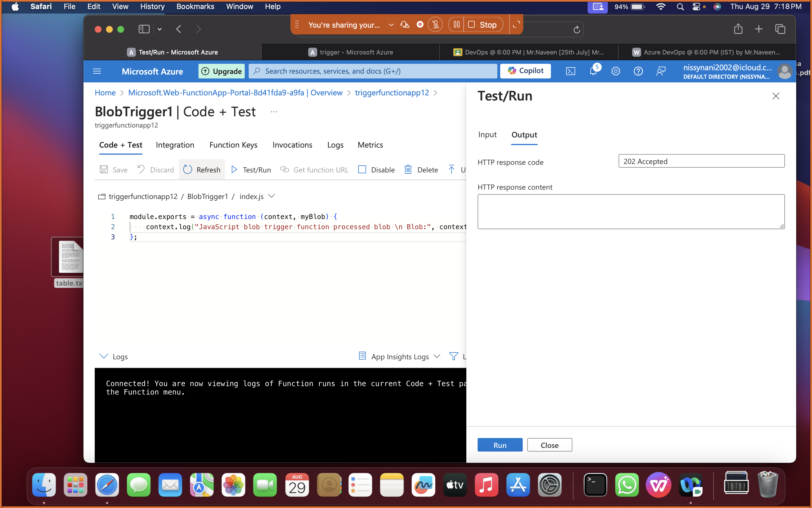Click the blue Run button
The height and width of the screenshot is (508, 812).
coord(500,445)
